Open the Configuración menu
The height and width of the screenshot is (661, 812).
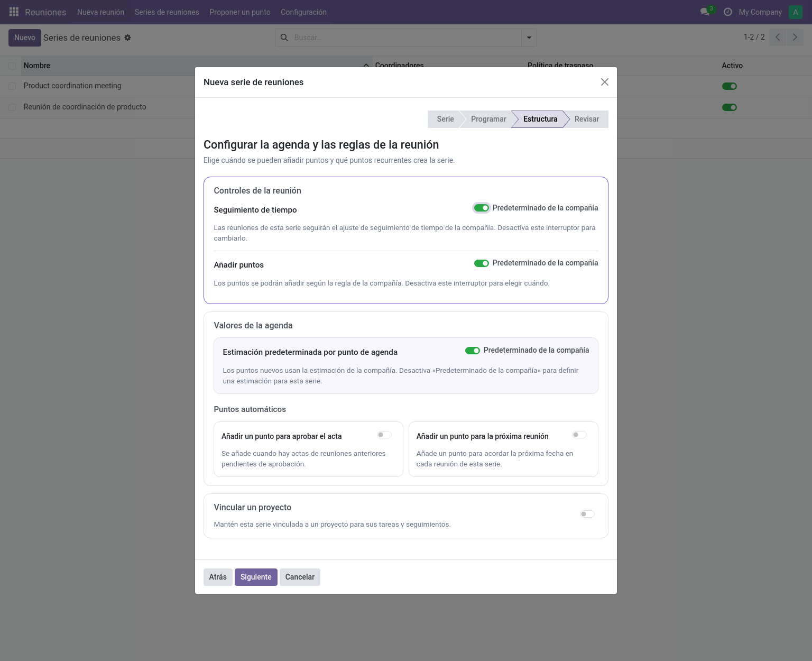[x=303, y=12]
